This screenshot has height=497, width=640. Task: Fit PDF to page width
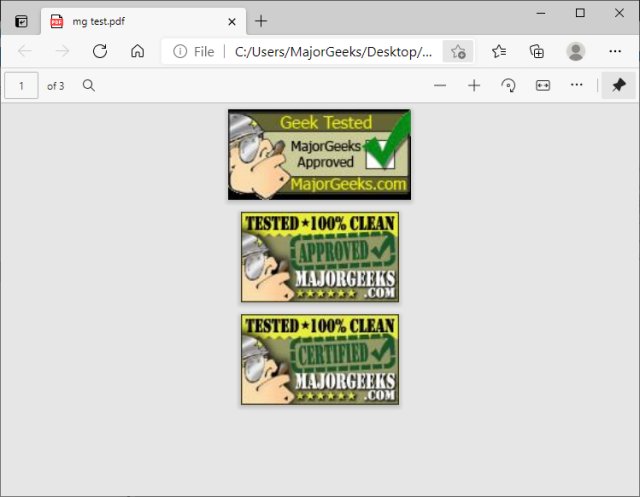pyautogui.click(x=543, y=86)
